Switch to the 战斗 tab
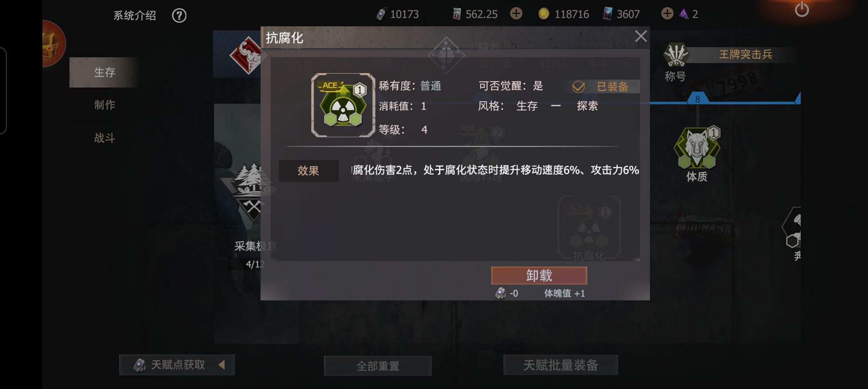This screenshot has width=868, height=389. (x=104, y=138)
